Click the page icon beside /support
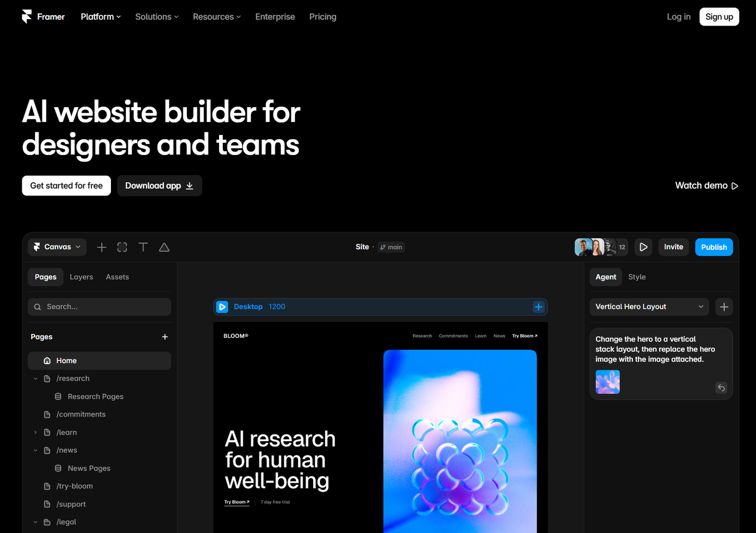Viewport: 756px width, 533px height. [47, 504]
